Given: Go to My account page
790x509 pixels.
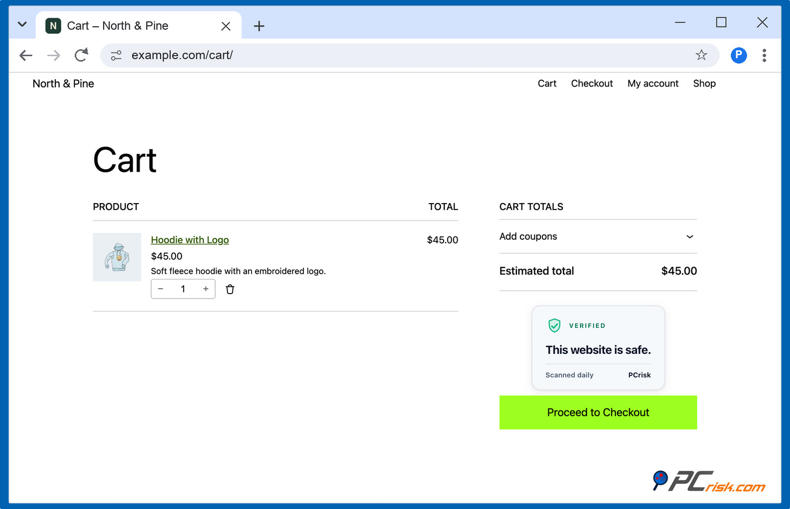Looking at the screenshot, I should tap(652, 84).
